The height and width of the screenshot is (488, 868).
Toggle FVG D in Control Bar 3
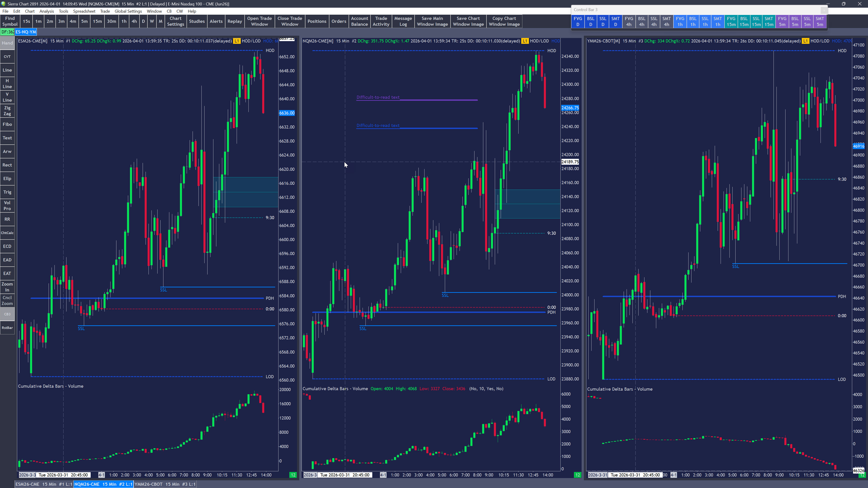(x=578, y=21)
